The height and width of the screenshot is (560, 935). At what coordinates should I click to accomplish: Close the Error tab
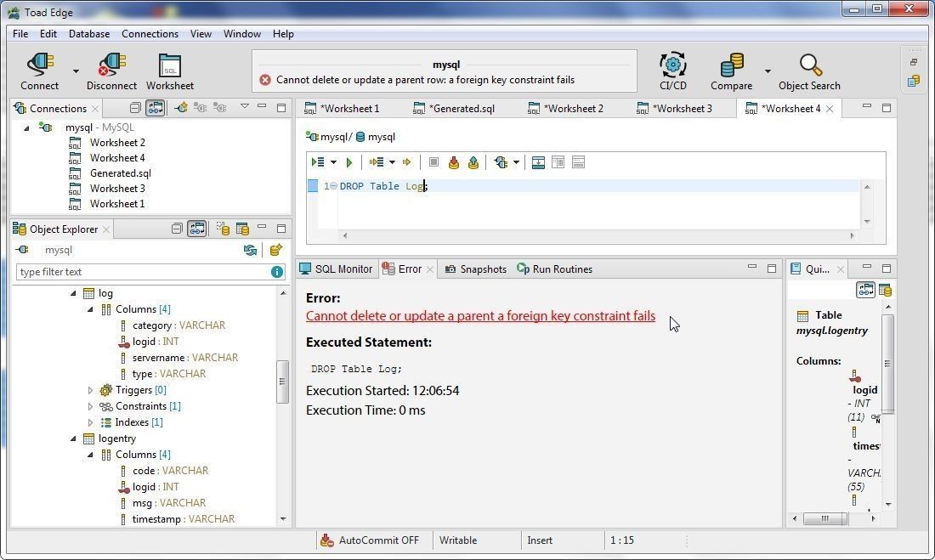click(x=430, y=269)
